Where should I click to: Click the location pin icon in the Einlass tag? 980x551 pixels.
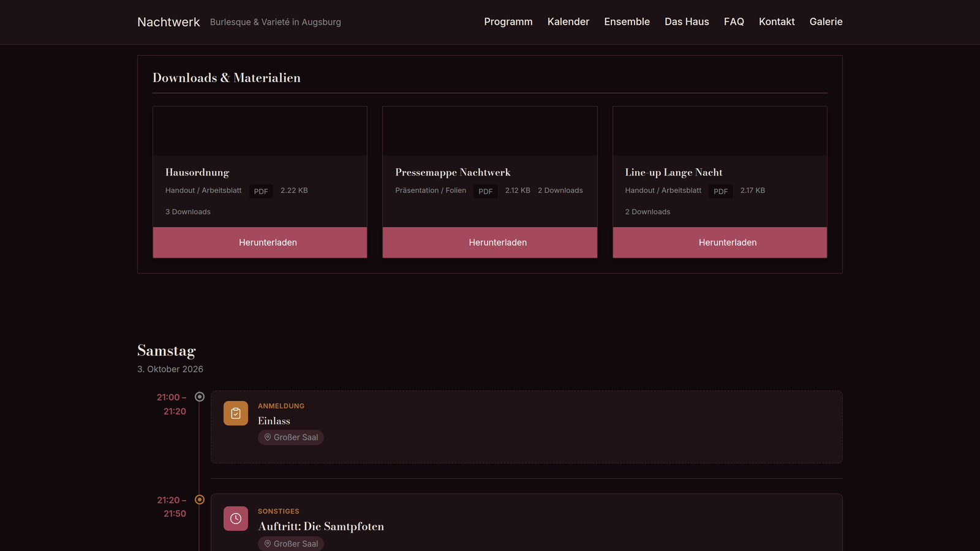point(268,437)
